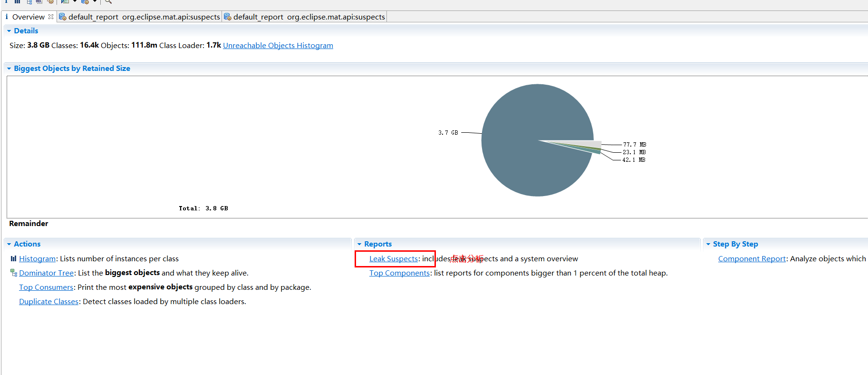This screenshot has width=868, height=375.
Task: Open the histogram bars toolbar icon
Action: (x=17, y=1)
